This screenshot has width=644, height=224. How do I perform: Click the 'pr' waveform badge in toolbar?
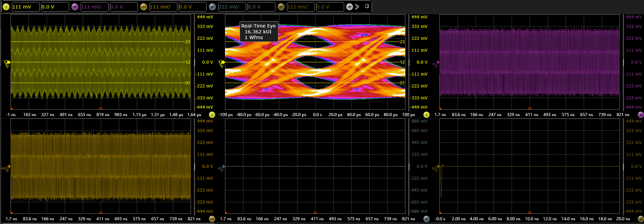[x=281, y=7]
